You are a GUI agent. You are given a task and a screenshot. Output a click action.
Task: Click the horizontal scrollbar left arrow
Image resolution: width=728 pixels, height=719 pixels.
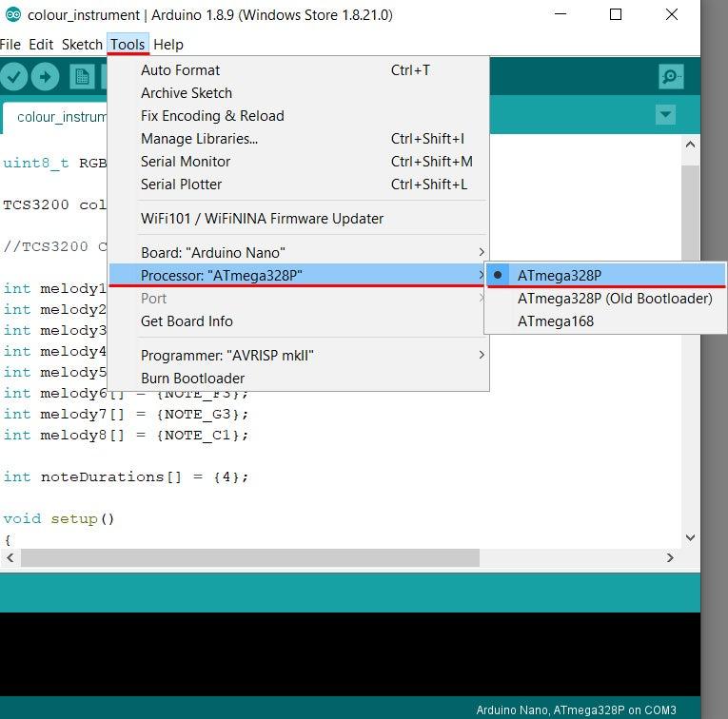click(10, 557)
